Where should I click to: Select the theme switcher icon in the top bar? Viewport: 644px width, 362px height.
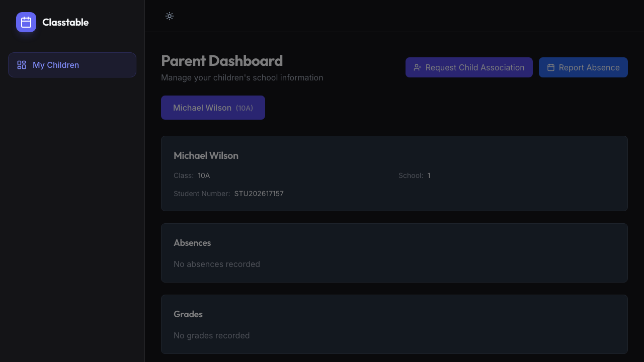[169, 16]
